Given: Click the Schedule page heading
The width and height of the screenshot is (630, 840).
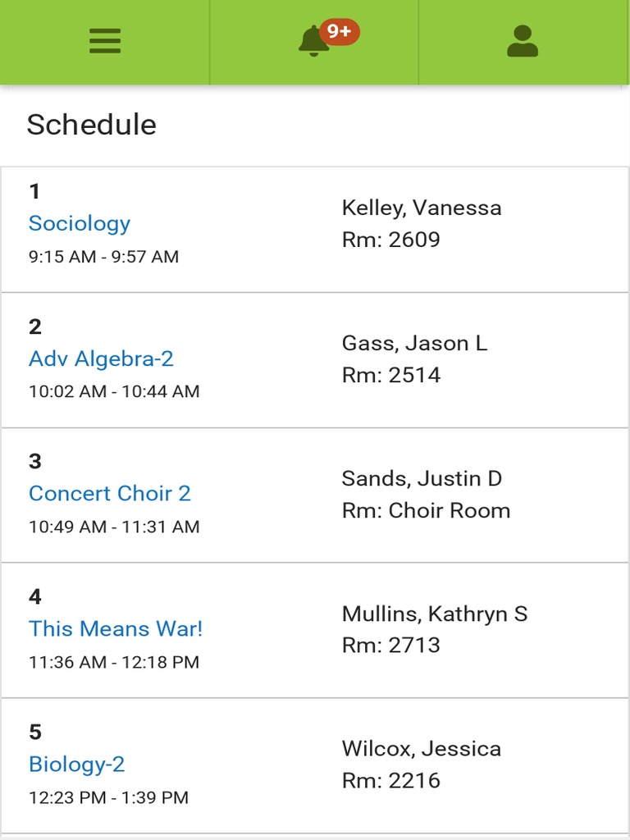Looking at the screenshot, I should [91, 125].
